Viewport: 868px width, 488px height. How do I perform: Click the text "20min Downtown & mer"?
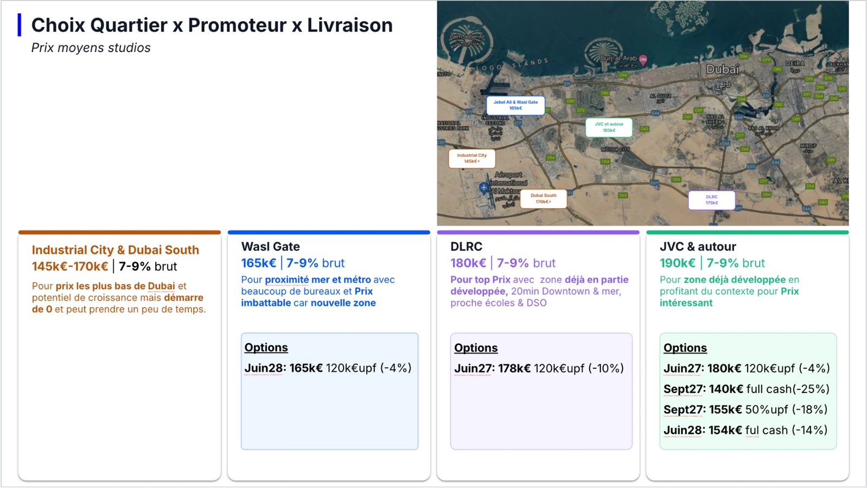[565, 291]
